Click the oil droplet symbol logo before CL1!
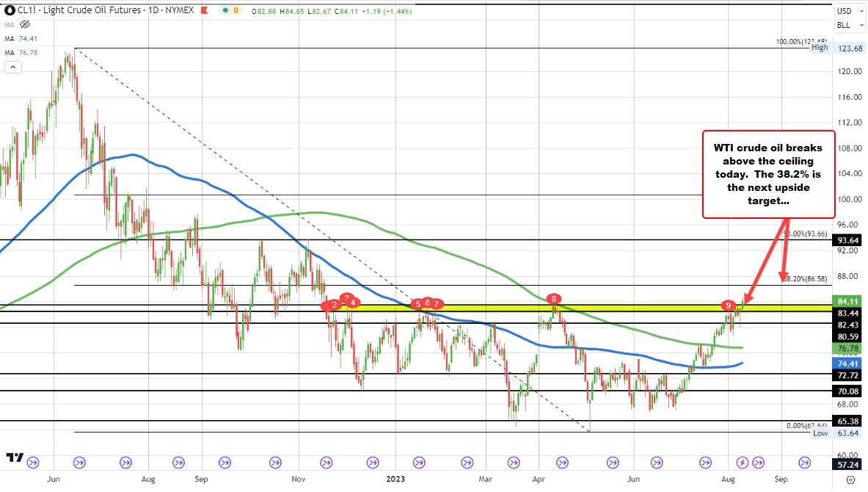The image size is (868, 492). 9,10
